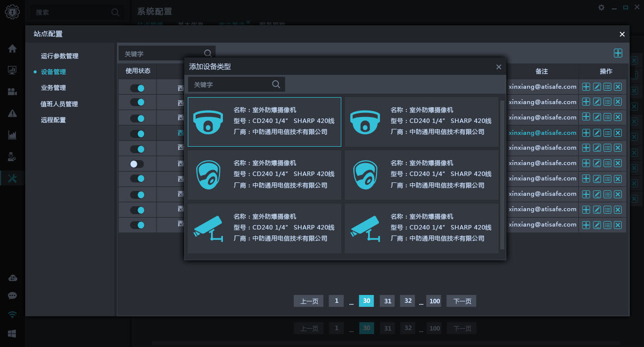This screenshot has width=644, height=347.
Task: Click the 下一页 pagination button
Action: 461,301
